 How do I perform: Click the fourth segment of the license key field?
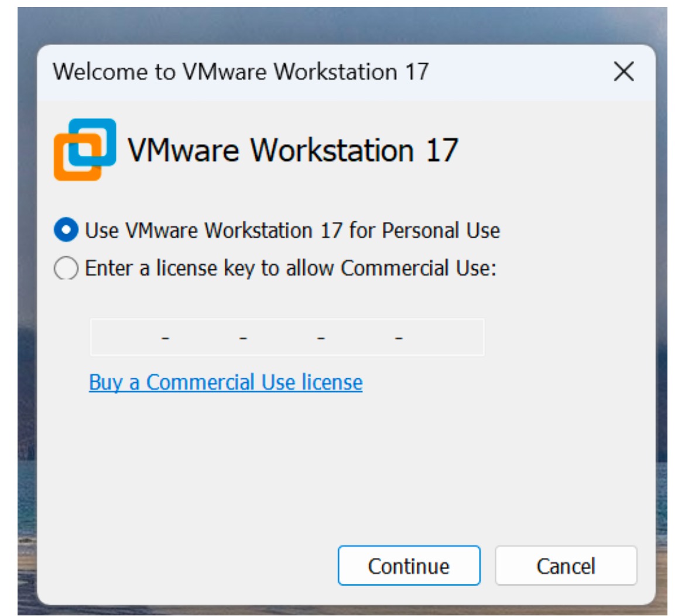(359, 337)
